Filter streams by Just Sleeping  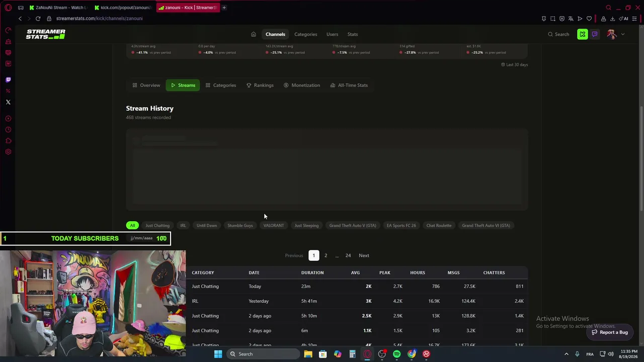tap(306, 226)
